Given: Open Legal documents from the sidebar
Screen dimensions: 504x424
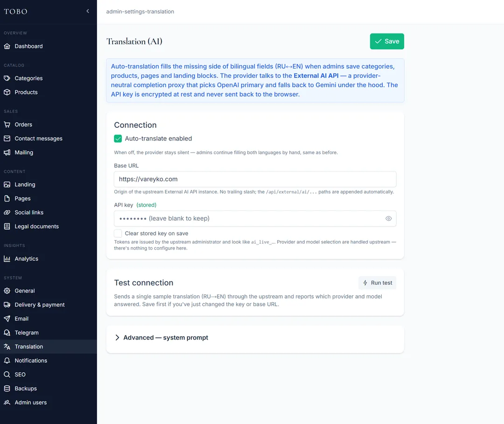Looking at the screenshot, I should point(48,226).
